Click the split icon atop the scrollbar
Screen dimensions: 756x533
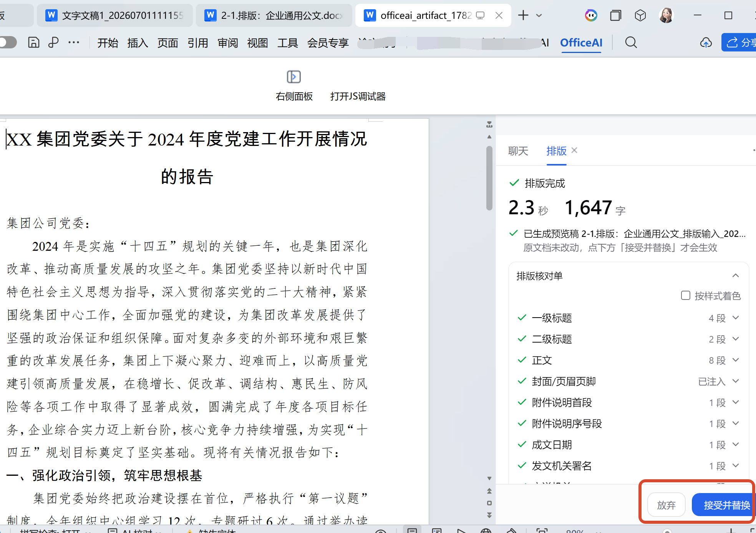[x=489, y=124]
